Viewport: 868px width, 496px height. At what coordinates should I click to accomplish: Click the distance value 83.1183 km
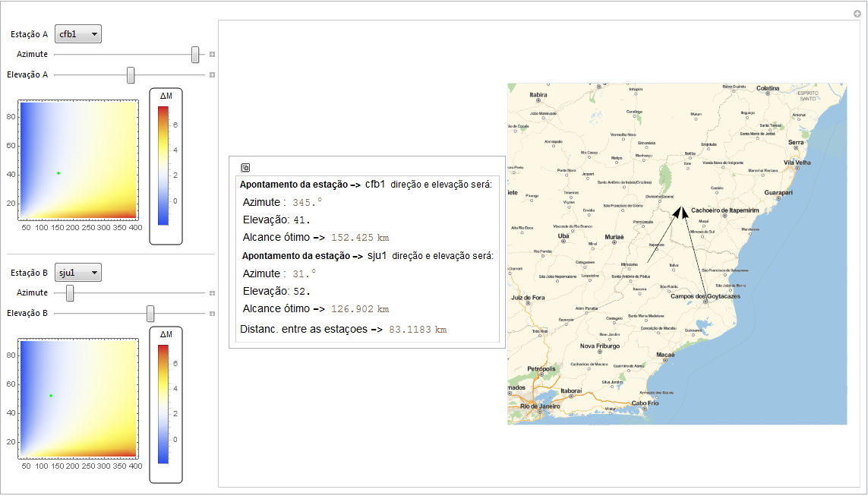pyautogui.click(x=418, y=330)
